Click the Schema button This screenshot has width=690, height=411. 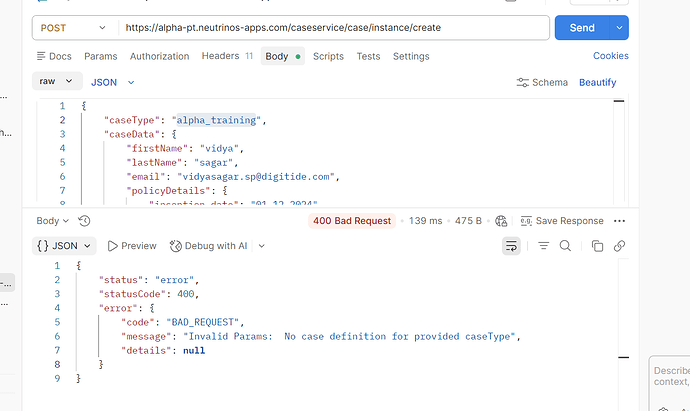[x=542, y=82]
